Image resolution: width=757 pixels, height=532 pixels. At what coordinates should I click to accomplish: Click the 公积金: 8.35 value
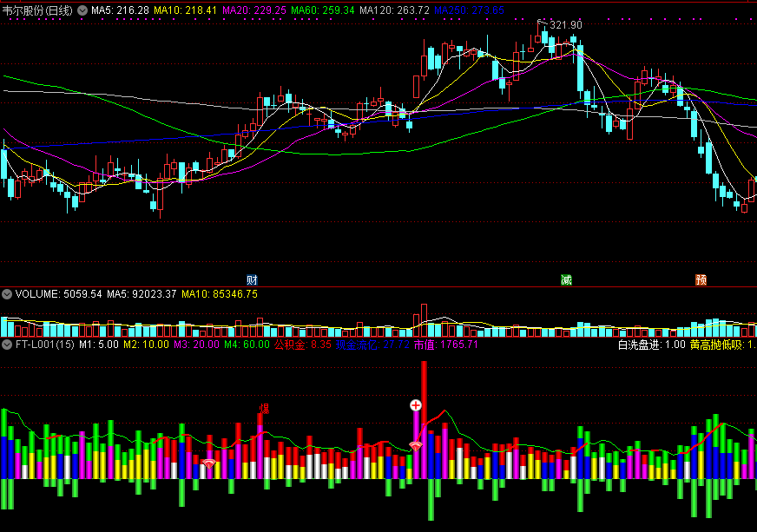[x=303, y=345]
